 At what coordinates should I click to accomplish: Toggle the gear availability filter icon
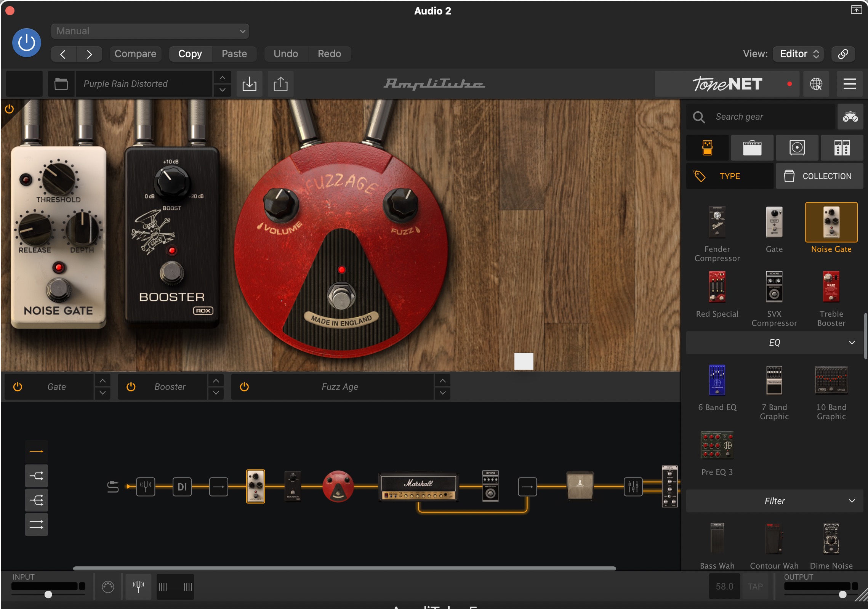[x=850, y=117]
